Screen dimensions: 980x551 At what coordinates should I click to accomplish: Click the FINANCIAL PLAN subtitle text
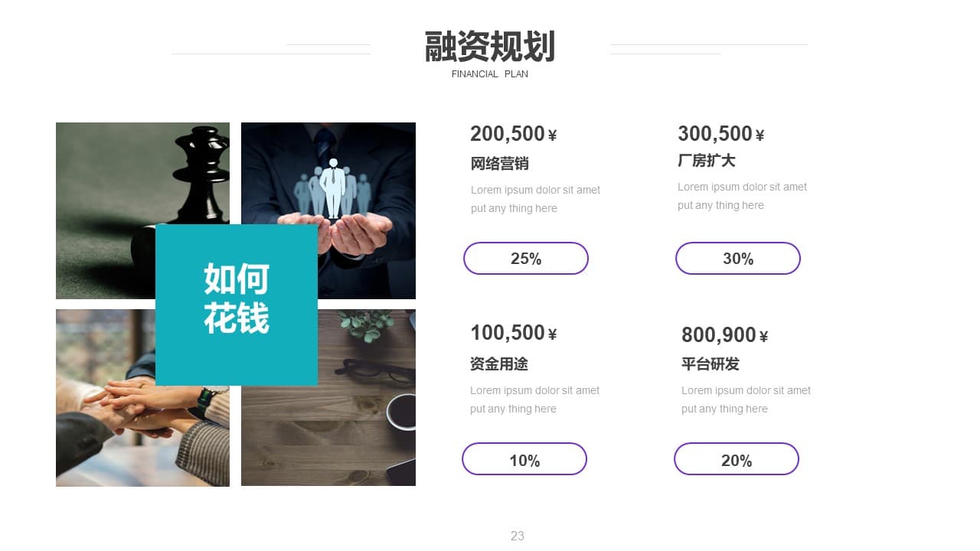click(490, 74)
